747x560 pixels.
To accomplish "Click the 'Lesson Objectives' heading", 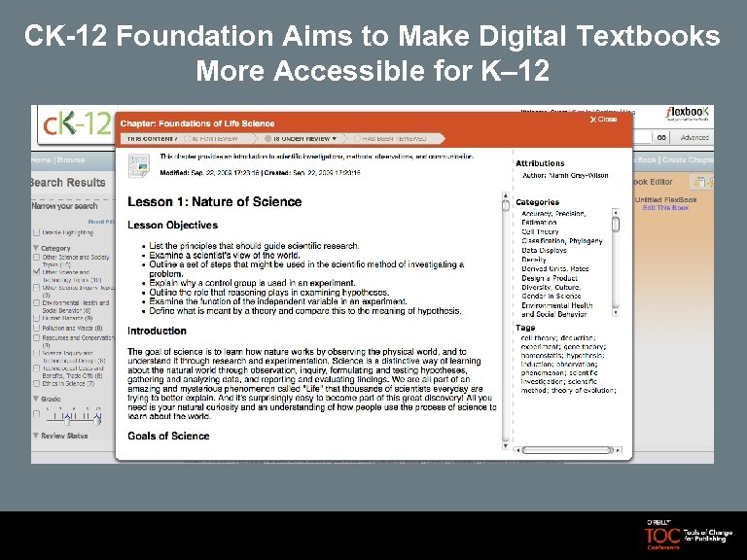I will coord(172,226).
